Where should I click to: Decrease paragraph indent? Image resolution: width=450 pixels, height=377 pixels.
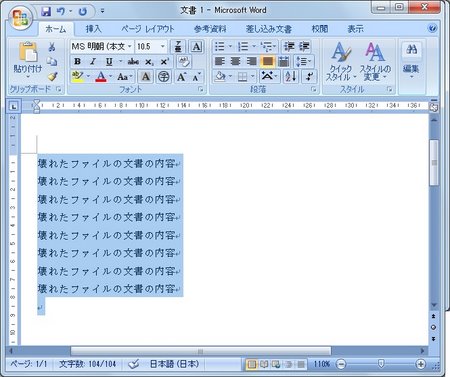289,46
